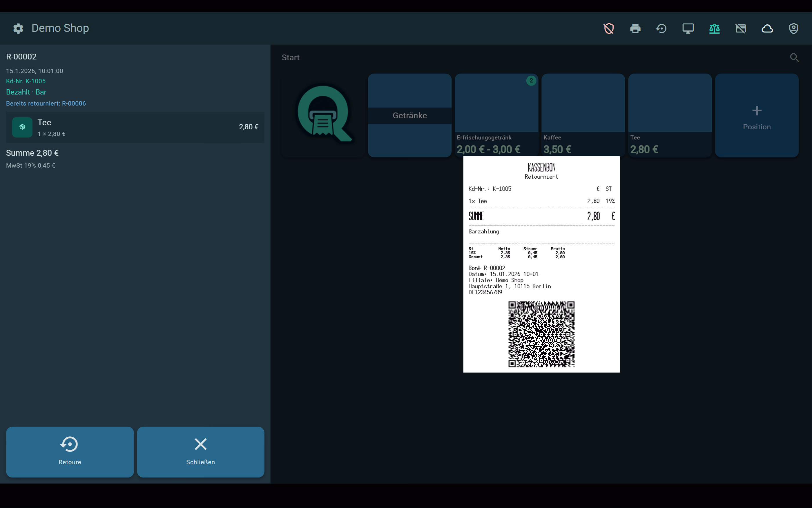The height and width of the screenshot is (508, 812).
Task: Click the Summe 2,80 € total
Action: click(x=32, y=153)
